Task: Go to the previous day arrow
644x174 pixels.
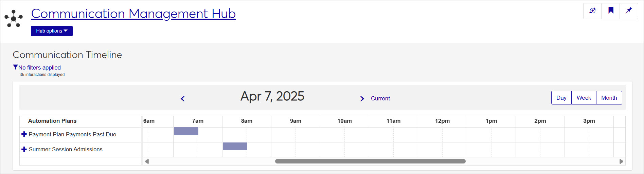Action: coord(183,99)
